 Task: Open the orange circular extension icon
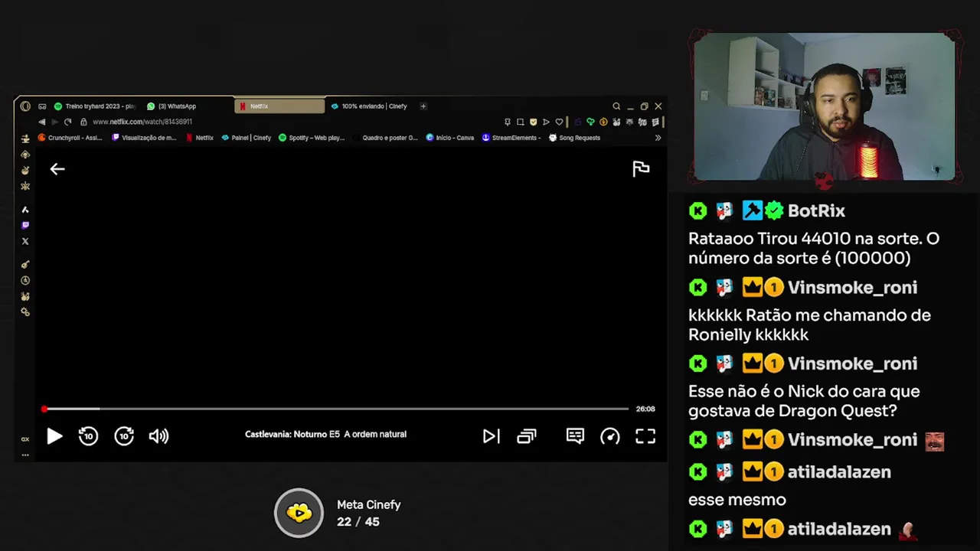click(603, 122)
